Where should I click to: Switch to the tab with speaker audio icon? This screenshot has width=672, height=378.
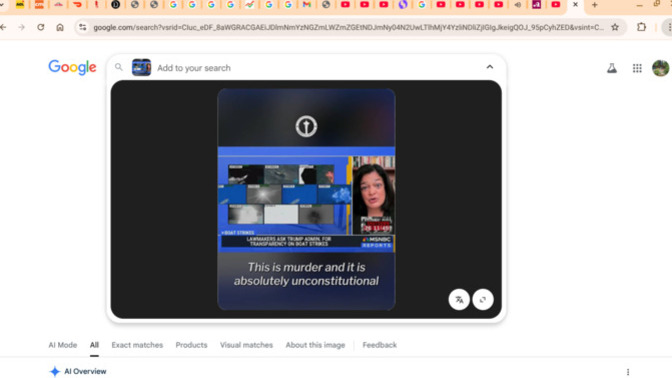tap(518, 5)
